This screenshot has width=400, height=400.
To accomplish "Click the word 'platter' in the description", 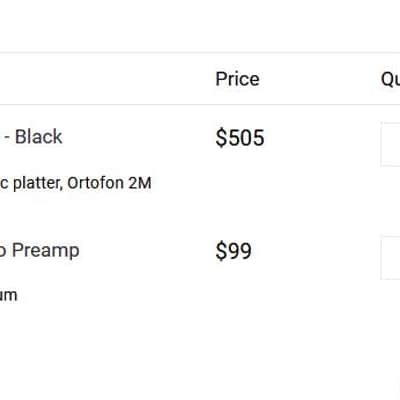I will [38, 183].
